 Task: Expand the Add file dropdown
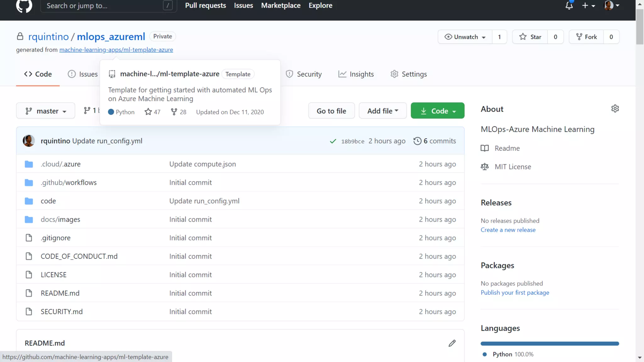tap(382, 111)
